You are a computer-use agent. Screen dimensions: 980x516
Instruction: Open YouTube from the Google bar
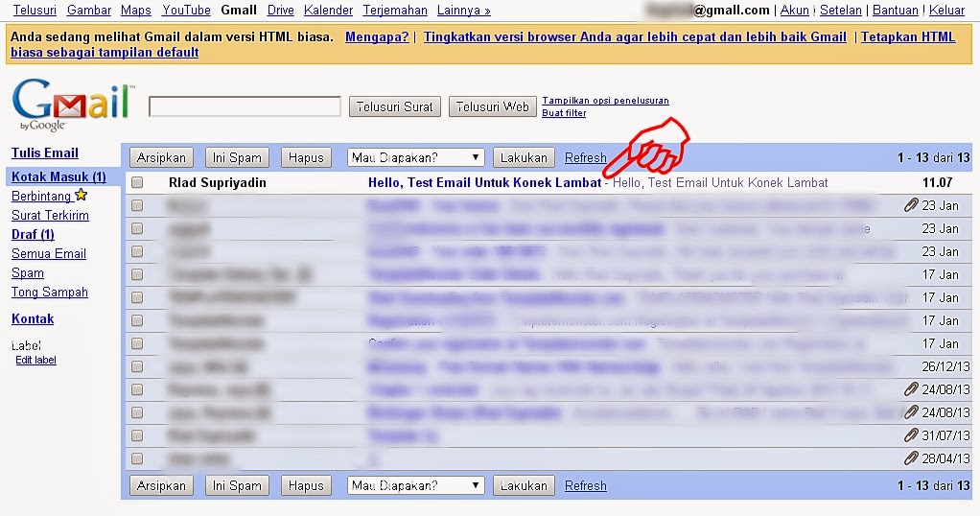[186, 10]
